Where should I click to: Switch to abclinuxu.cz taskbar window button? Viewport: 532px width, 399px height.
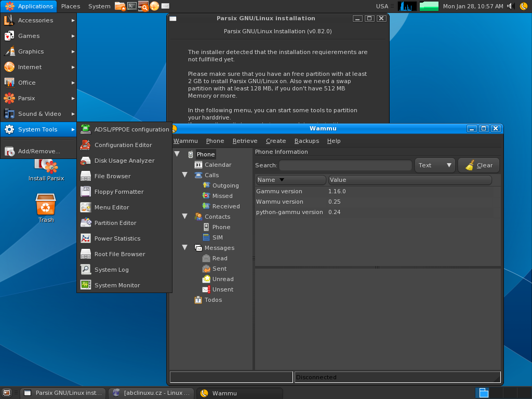click(151, 393)
